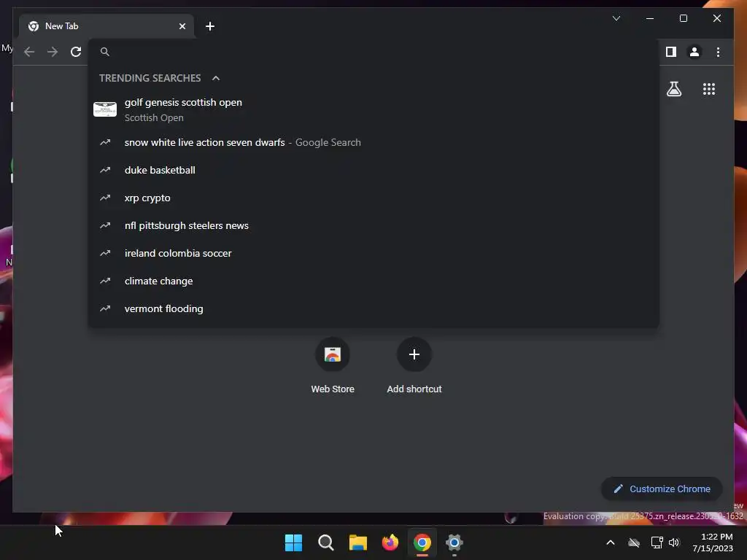This screenshot has width=747, height=560.
Task: Select xrp crypto suggestion
Action: coord(373,198)
